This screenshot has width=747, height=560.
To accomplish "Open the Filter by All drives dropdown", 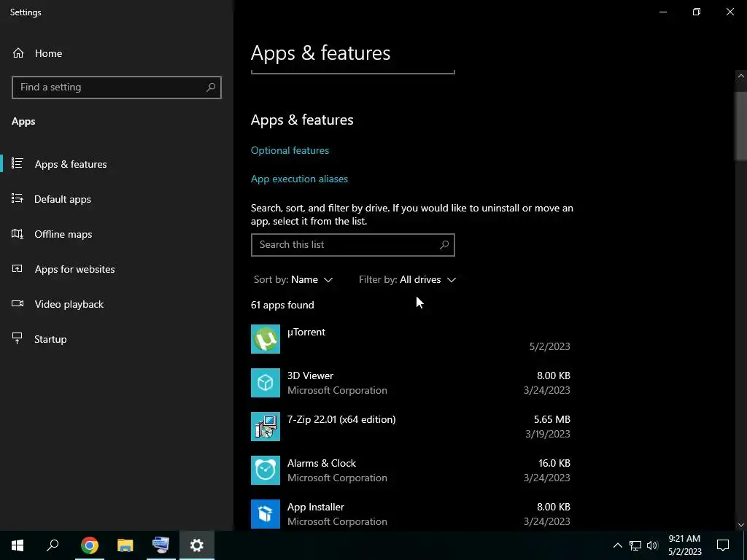I will click(407, 279).
